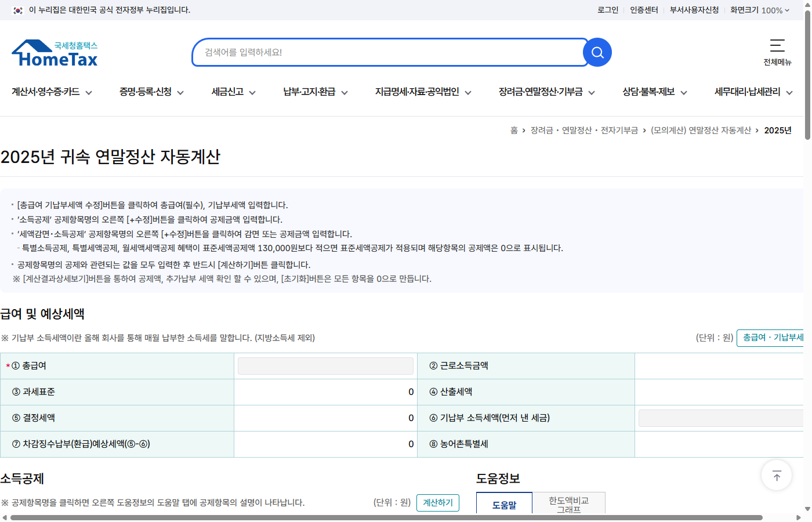Switch to the 한도액비교 그래프 tab
Image resolution: width=812 pixels, height=522 pixels.
tap(569, 503)
